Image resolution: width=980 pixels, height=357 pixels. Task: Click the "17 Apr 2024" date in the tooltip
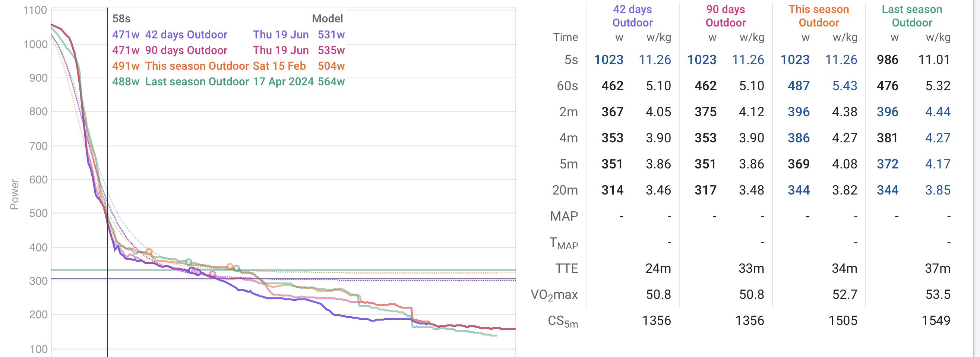coord(283,82)
